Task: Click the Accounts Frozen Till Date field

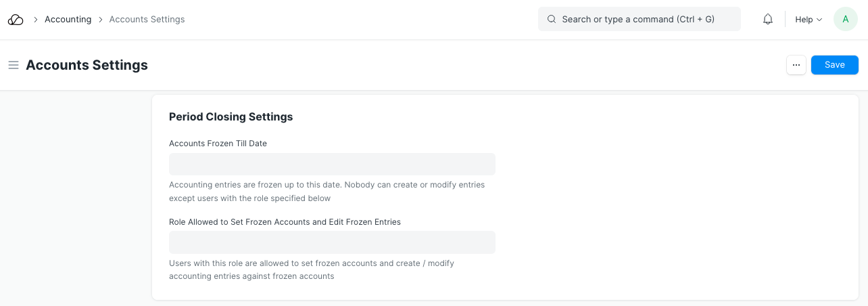Action: pyautogui.click(x=332, y=165)
